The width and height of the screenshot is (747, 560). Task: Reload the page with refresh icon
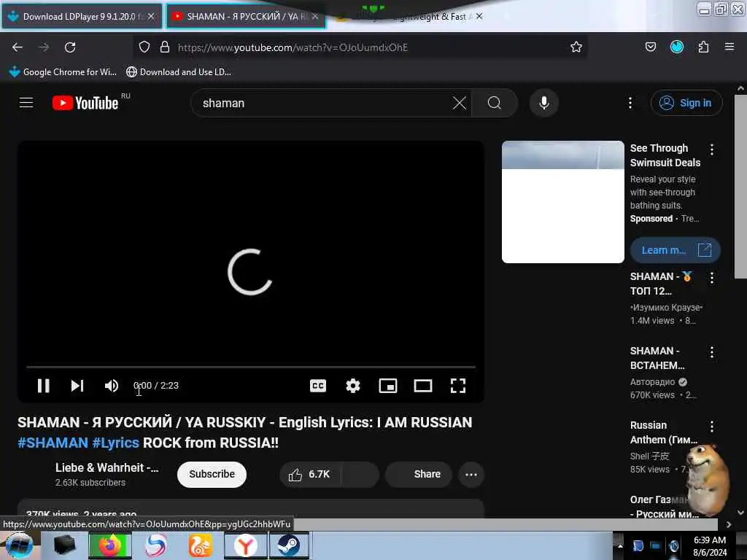(x=70, y=47)
